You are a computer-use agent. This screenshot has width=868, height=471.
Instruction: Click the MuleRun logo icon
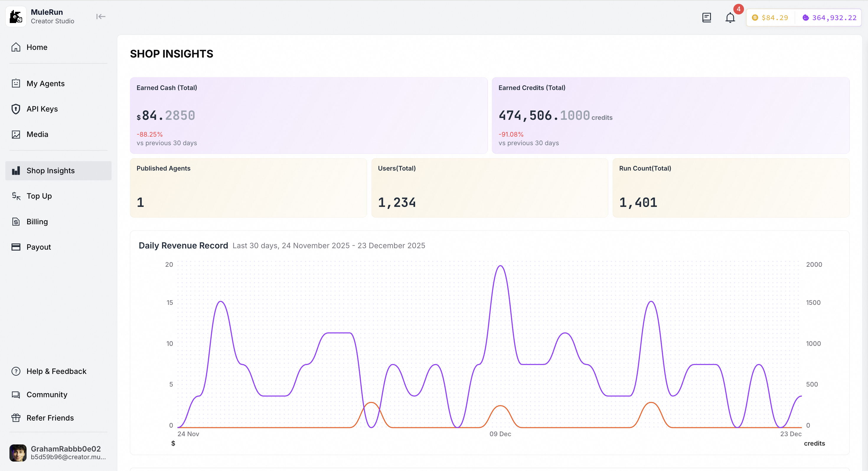coord(16,17)
